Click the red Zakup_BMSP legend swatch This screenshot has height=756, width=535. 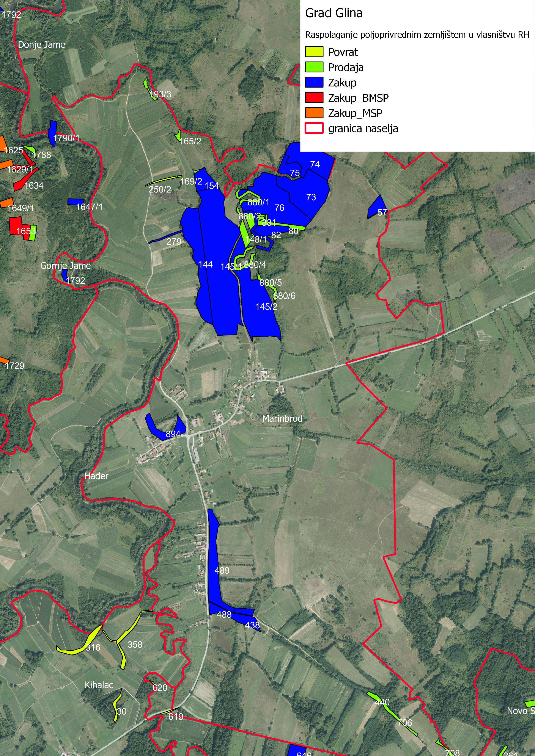[314, 98]
